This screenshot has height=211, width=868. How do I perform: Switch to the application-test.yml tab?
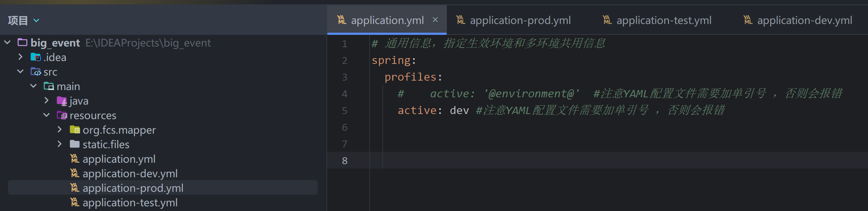coord(663,20)
